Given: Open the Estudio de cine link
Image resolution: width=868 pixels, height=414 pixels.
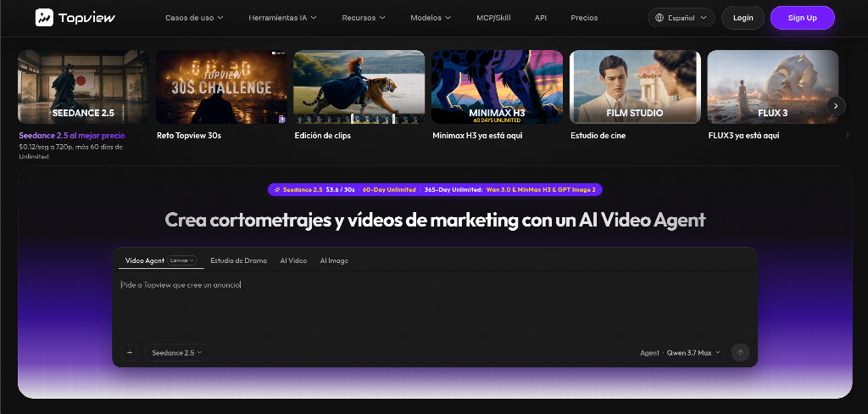Looking at the screenshot, I should pos(598,135).
